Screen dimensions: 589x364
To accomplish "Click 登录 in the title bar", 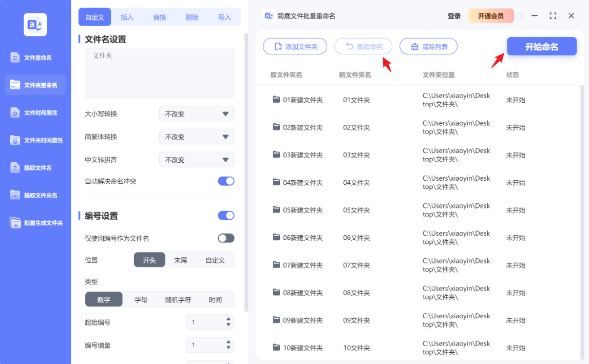I will (454, 16).
